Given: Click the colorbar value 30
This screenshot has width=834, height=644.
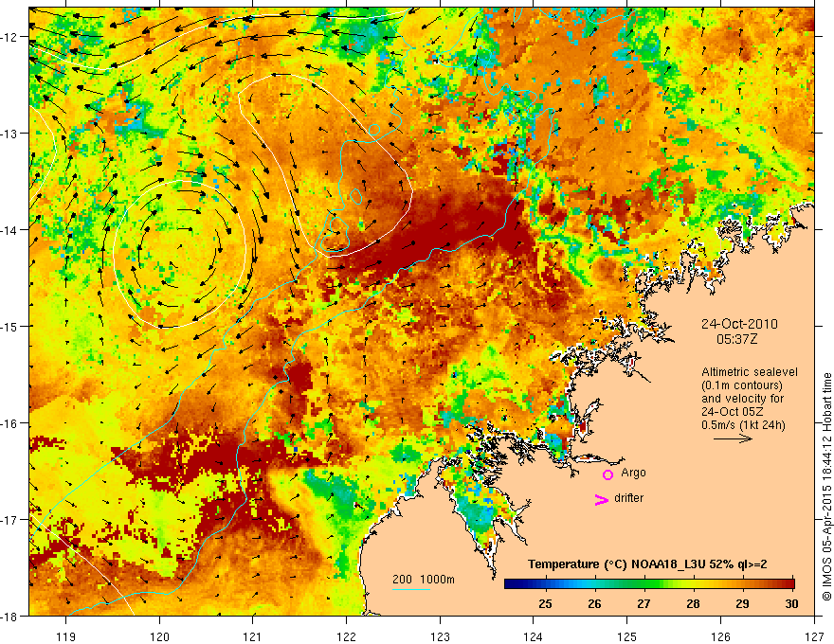Looking at the screenshot, I should 791,603.
